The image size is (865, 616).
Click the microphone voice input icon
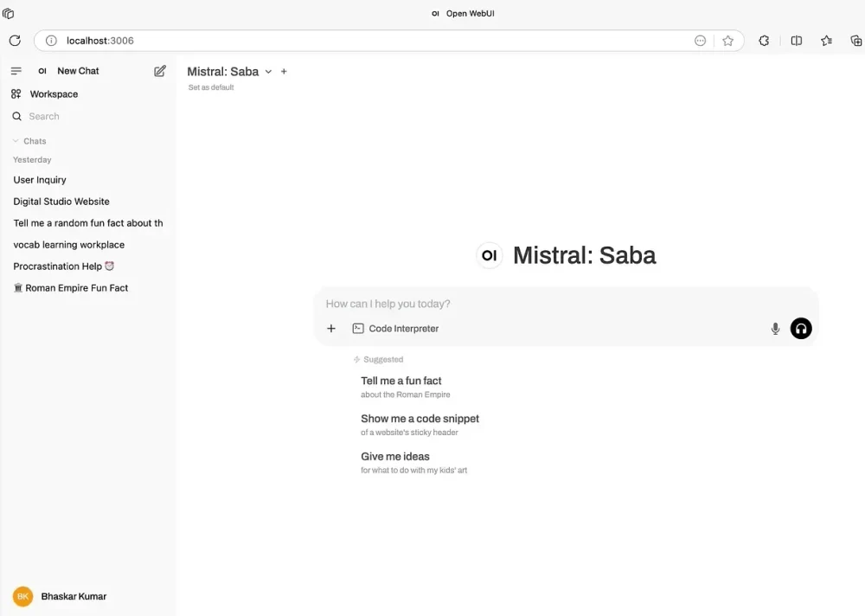pos(775,329)
